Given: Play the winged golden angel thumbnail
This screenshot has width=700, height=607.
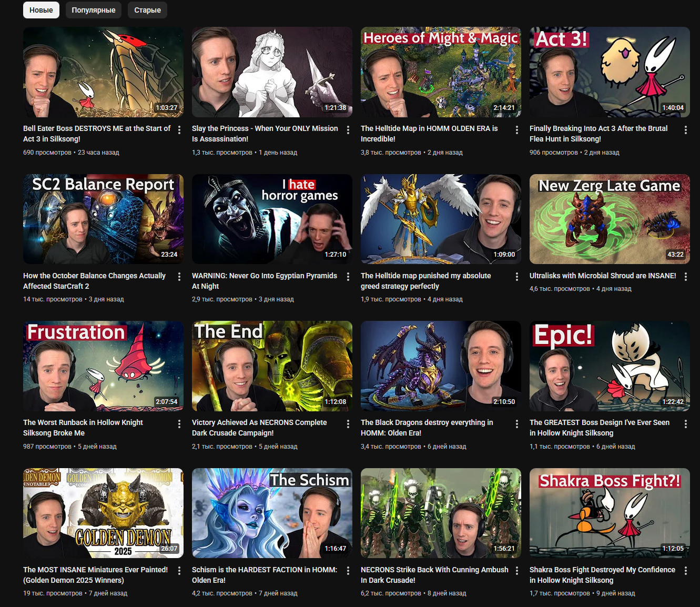Looking at the screenshot, I should (x=441, y=219).
